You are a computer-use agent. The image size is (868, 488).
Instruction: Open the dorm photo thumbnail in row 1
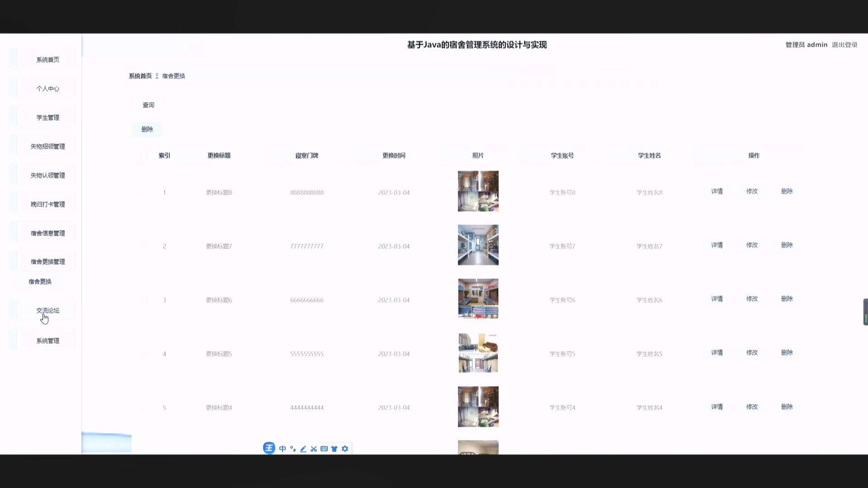pyautogui.click(x=478, y=191)
